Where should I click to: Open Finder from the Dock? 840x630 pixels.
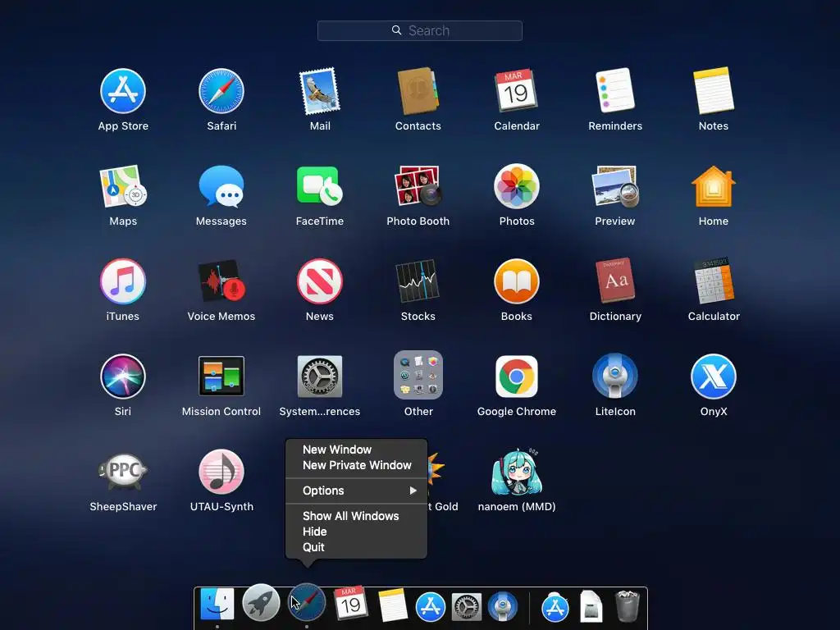click(x=217, y=605)
